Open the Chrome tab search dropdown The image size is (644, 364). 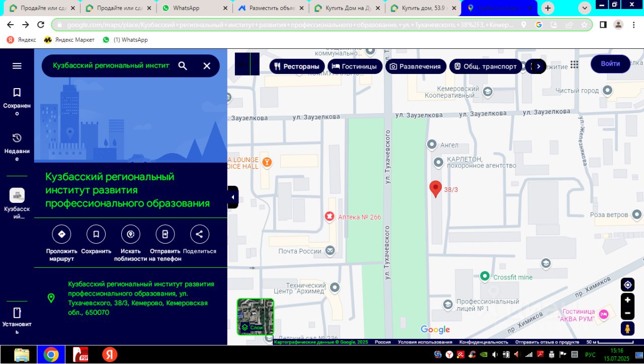tap(585, 8)
